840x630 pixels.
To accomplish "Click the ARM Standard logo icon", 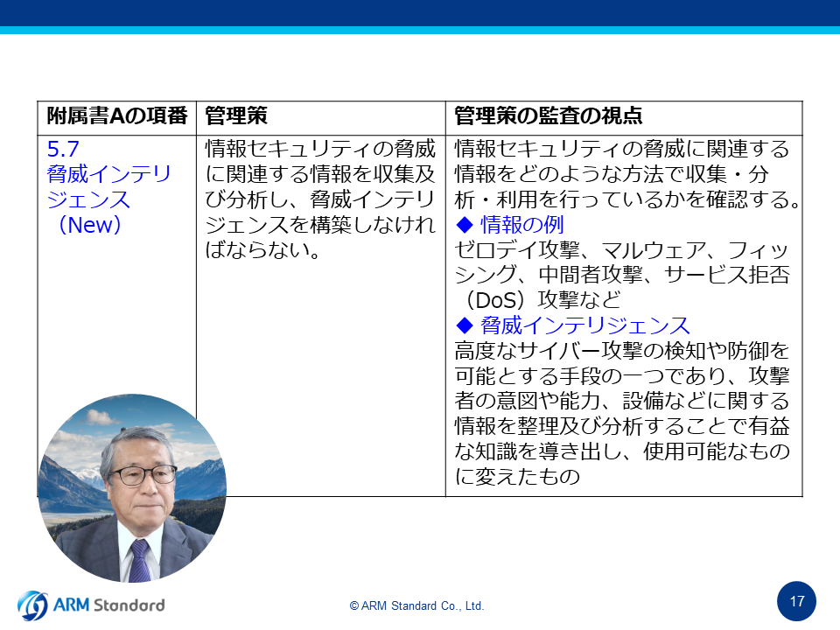I will click(32, 605).
